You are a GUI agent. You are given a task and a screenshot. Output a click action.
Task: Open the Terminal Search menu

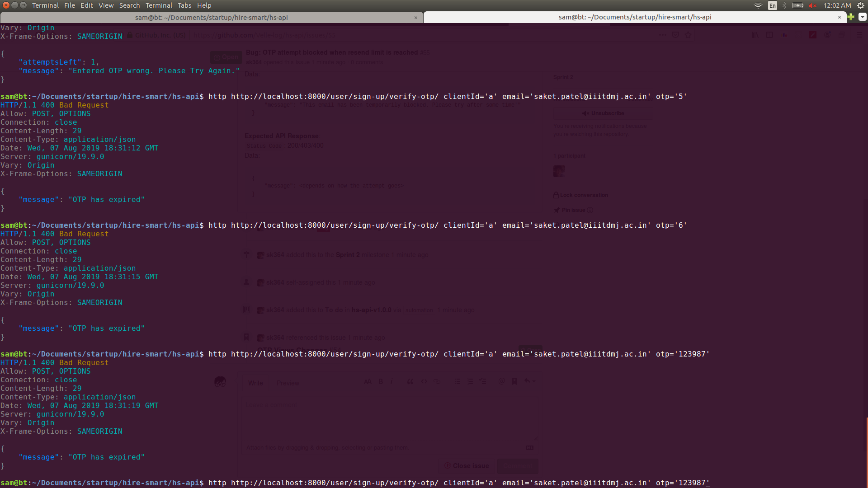tap(129, 5)
